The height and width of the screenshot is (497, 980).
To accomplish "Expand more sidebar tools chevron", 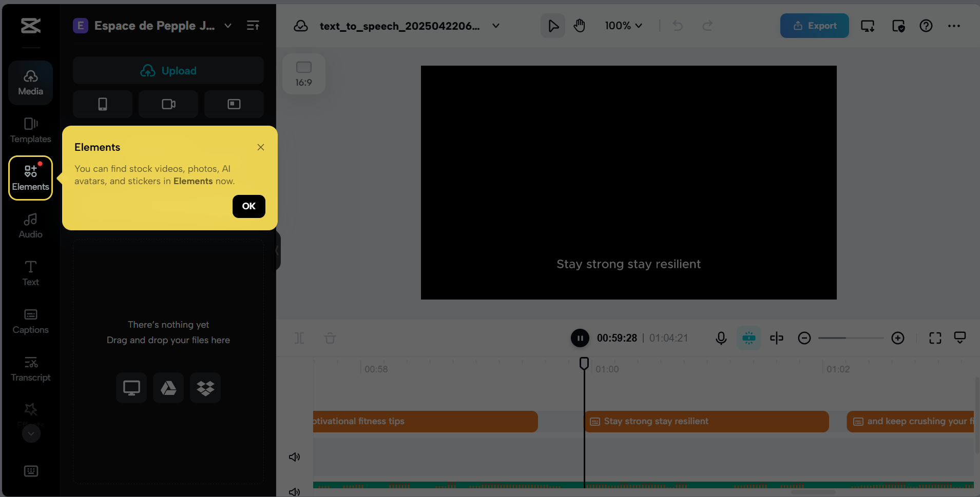I will coord(31,433).
